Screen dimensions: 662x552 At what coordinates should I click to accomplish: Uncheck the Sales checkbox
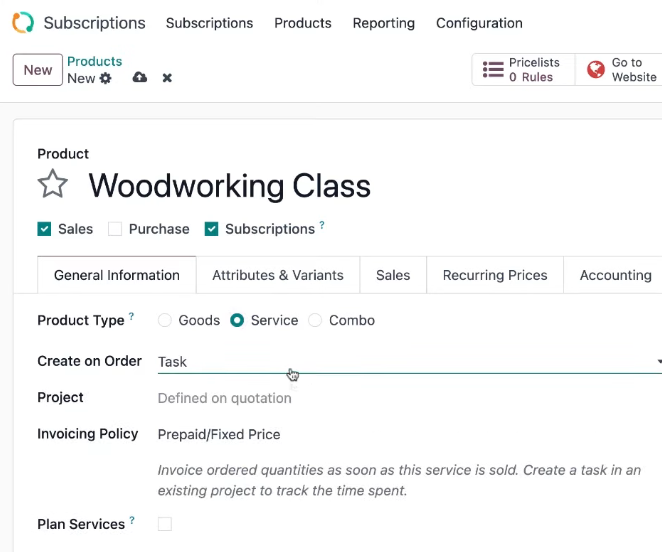pos(44,229)
